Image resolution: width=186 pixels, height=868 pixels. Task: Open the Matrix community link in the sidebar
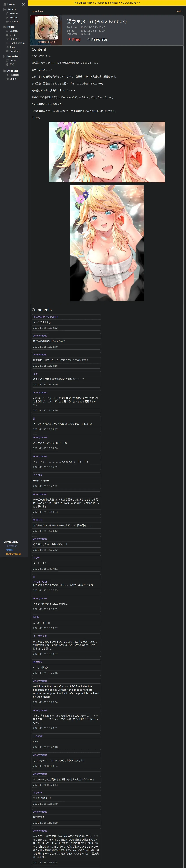click(x=9, y=550)
